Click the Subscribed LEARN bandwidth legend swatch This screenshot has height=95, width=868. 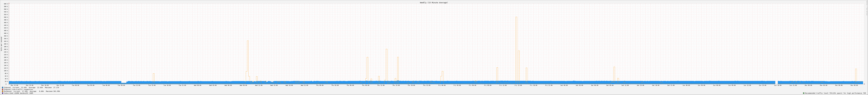[3, 93]
